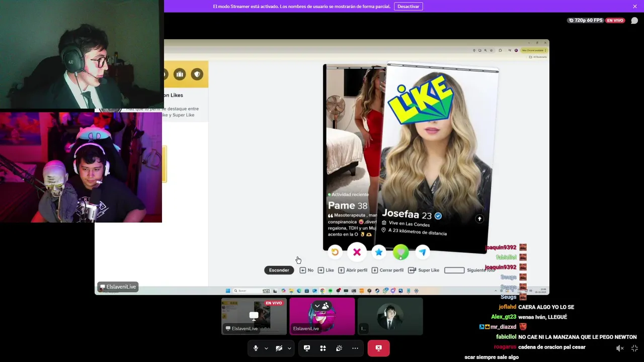Mute the stream audio with the speaker icon
Viewport: 644px width, 362px height.
tap(620, 348)
